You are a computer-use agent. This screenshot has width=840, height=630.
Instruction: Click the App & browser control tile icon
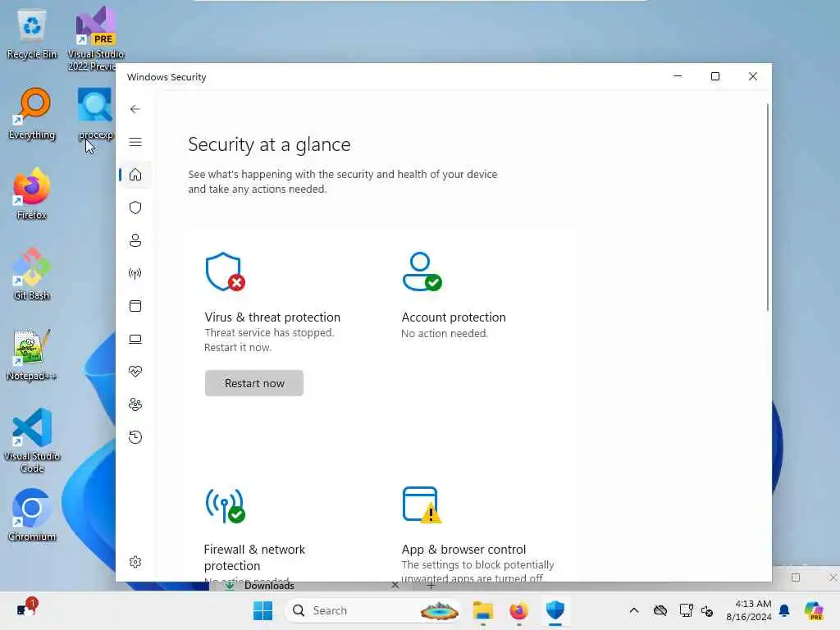422,504
